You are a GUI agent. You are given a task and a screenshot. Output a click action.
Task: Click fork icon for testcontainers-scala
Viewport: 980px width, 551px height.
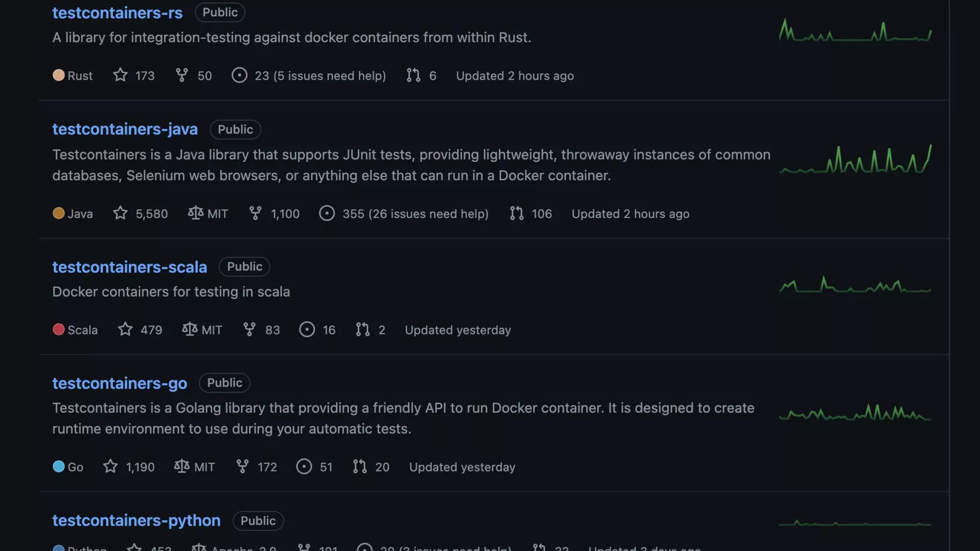tap(249, 329)
